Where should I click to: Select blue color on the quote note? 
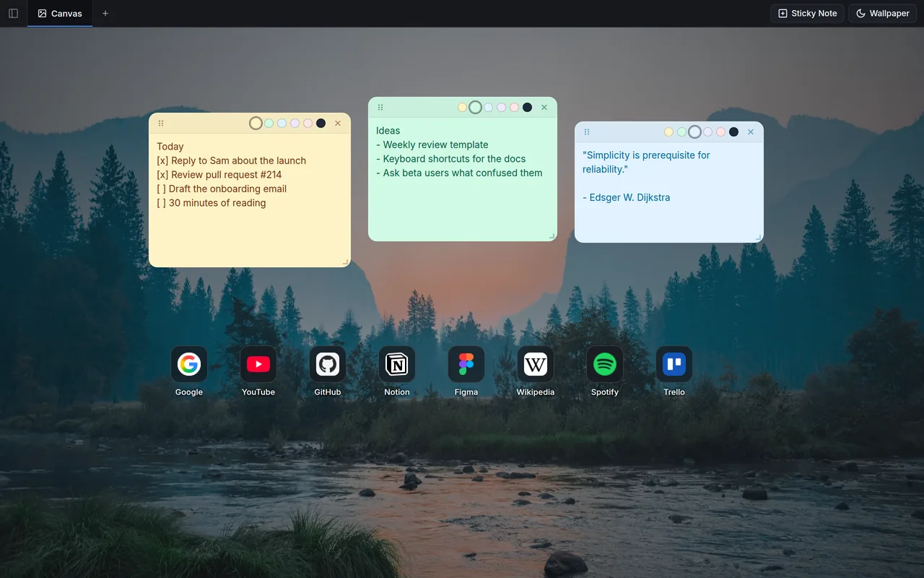coord(694,132)
